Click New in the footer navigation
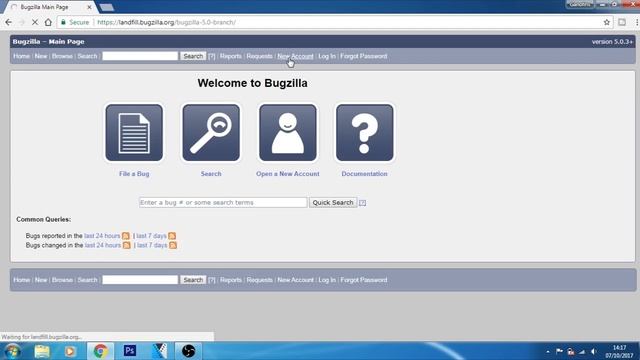The width and height of the screenshot is (640, 360). tap(41, 280)
